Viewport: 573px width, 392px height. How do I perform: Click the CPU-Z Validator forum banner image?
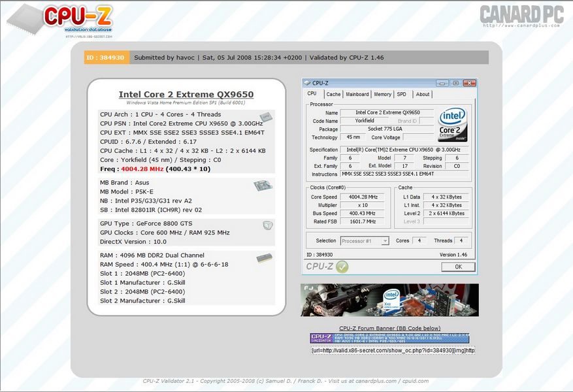tap(389, 338)
